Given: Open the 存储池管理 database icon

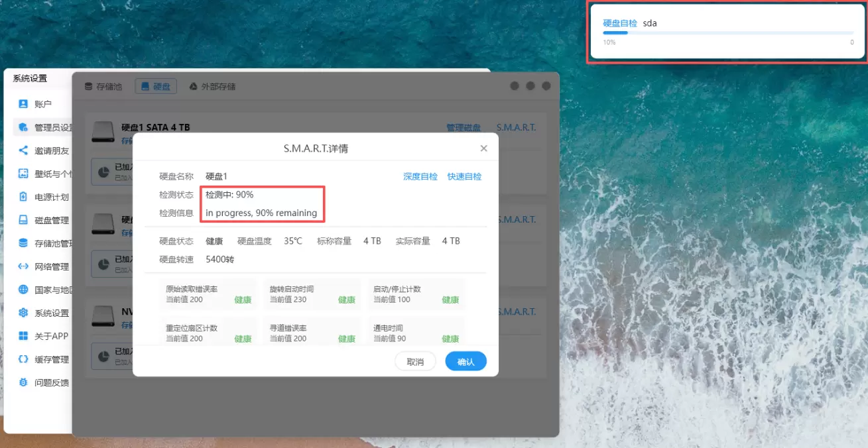Looking at the screenshot, I should point(23,243).
